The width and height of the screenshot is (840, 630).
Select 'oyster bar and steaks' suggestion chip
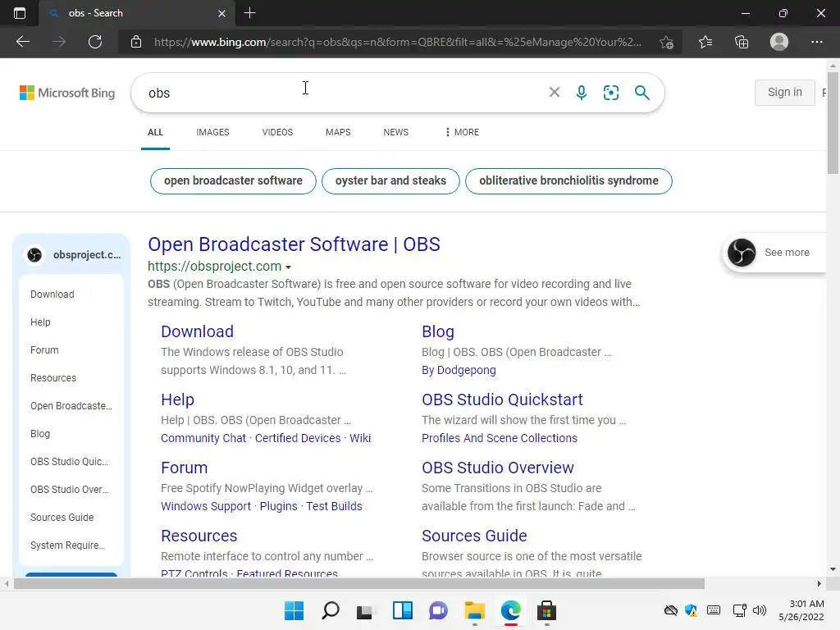(x=390, y=181)
